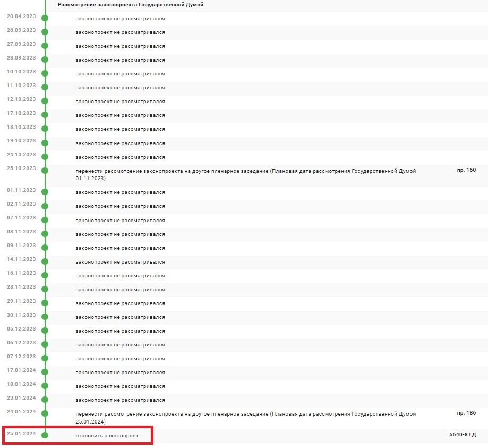Click 'законопроект не рассматривался' in the 26.09.2023 row
The image size is (488, 448).
pos(120,32)
